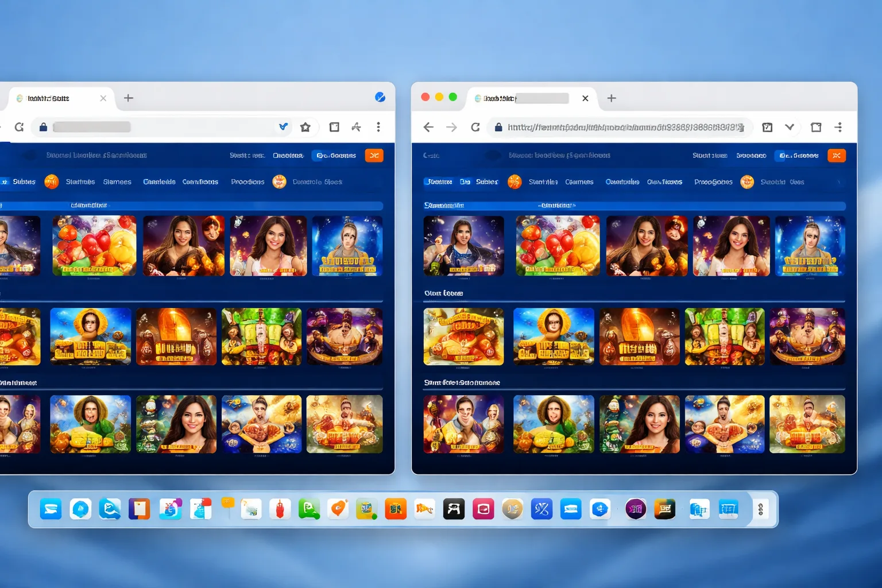Click the lock icon in the left window's address bar
The height and width of the screenshot is (588, 882).
pyautogui.click(x=43, y=127)
